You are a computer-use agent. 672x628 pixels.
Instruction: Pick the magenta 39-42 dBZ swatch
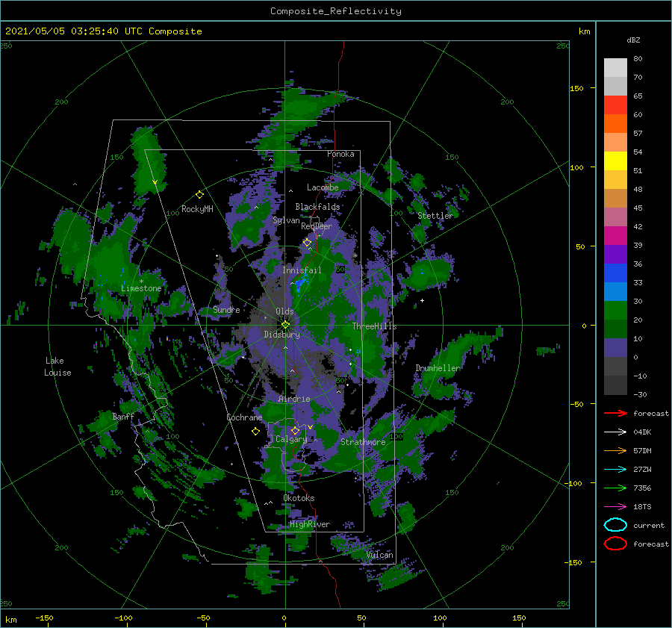(615, 235)
